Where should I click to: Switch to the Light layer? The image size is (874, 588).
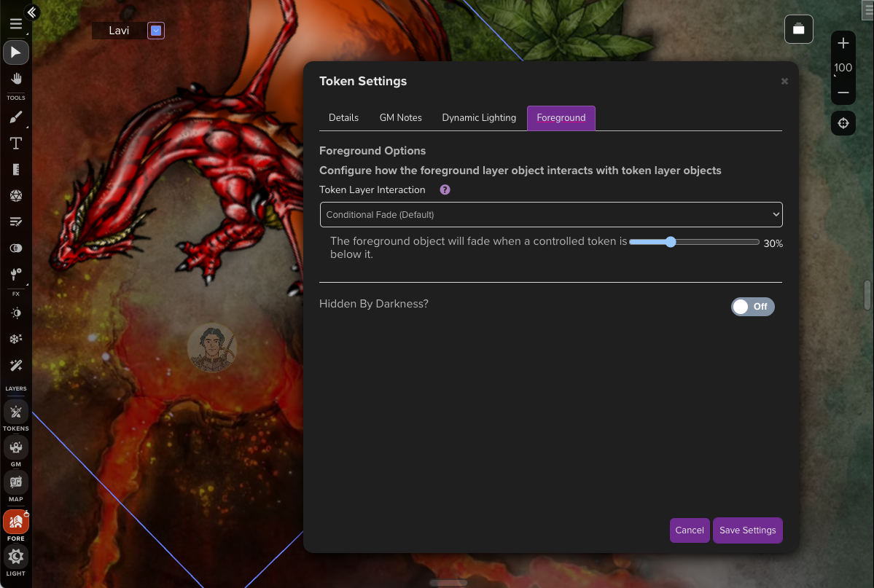15,557
